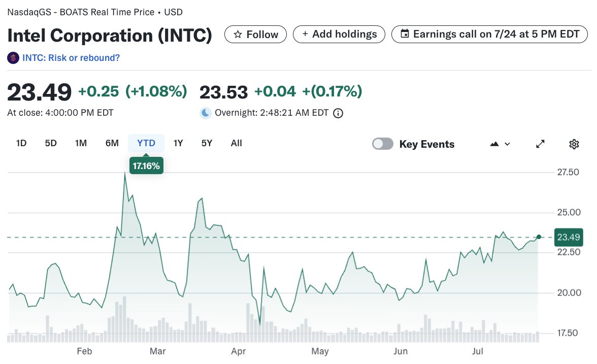The image size is (597, 364).
Task: Click the May x-axis label
Action: pyautogui.click(x=320, y=351)
